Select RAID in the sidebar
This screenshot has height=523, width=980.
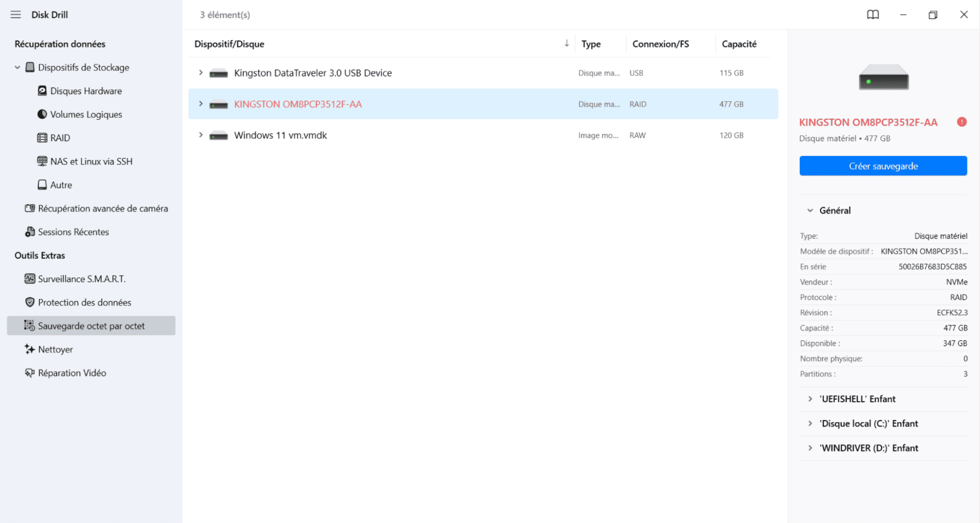pos(60,138)
